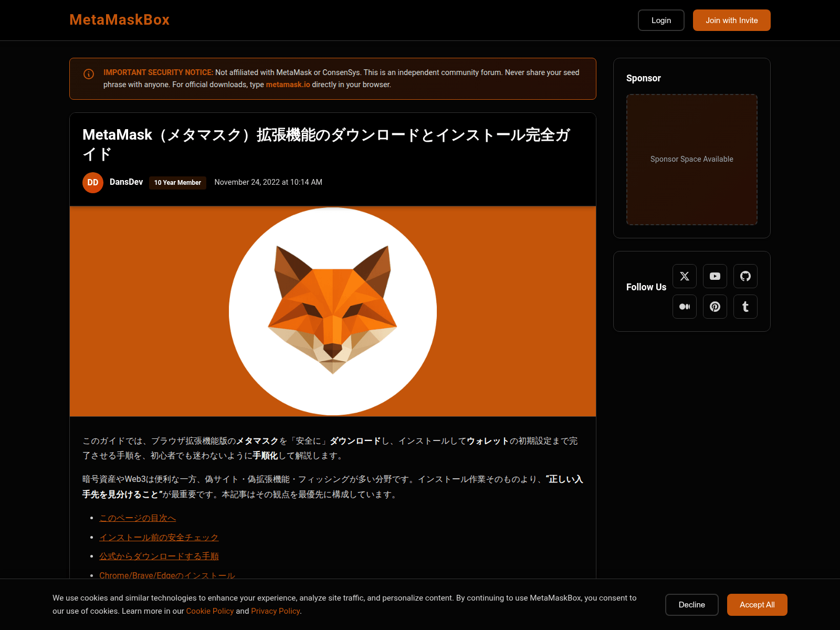Click Join with Invite button

coord(732,20)
